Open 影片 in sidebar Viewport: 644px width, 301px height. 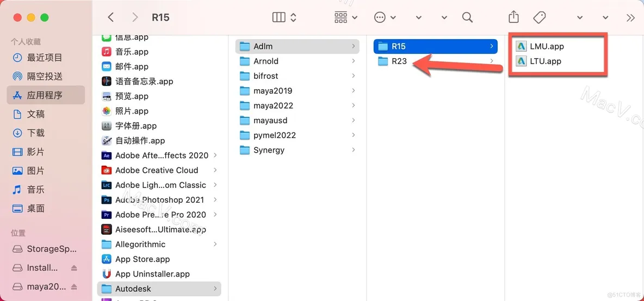(46, 152)
